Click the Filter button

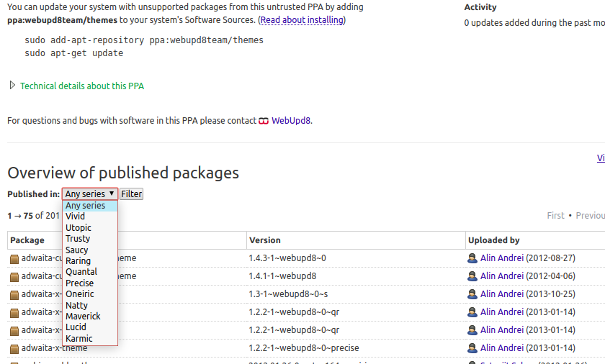131,194
